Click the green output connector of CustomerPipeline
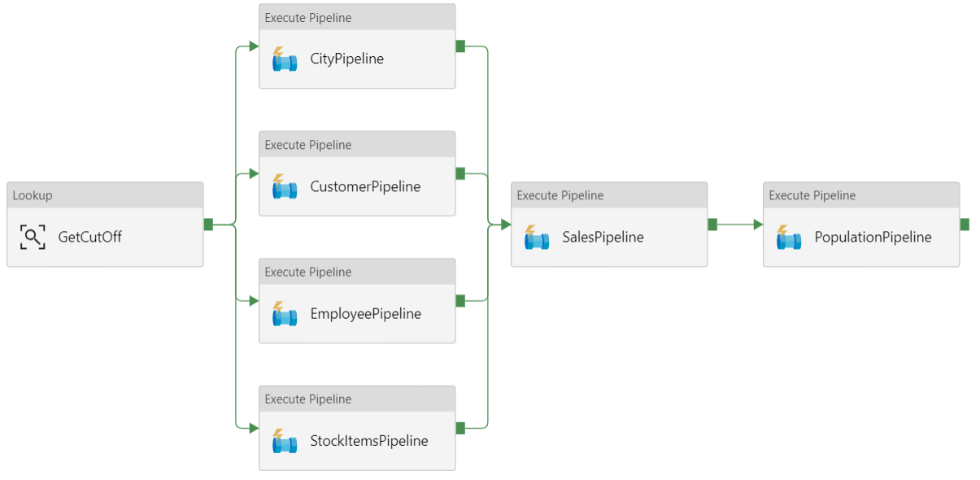Viewport: 980px width, 480px height. click(x=460, y=173)
